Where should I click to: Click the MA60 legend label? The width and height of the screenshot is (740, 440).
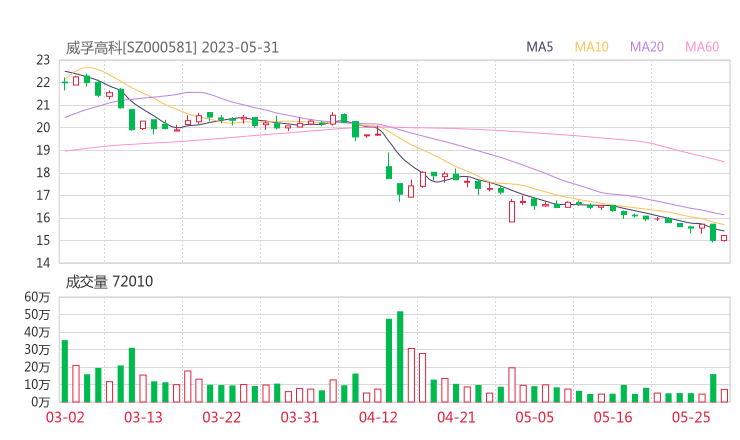coord(702,47)
